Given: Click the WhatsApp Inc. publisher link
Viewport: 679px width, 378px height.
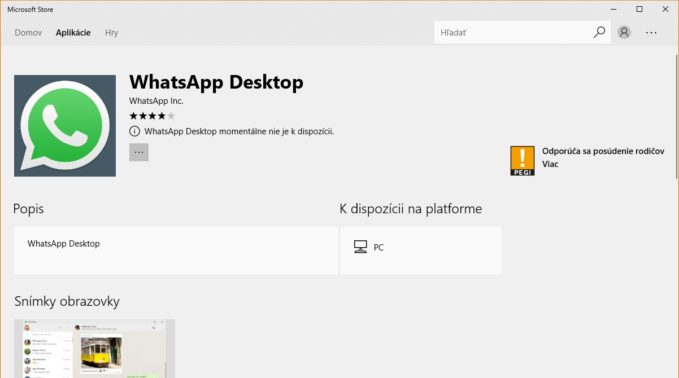Looking at the screenshot, I should (156, 101).
